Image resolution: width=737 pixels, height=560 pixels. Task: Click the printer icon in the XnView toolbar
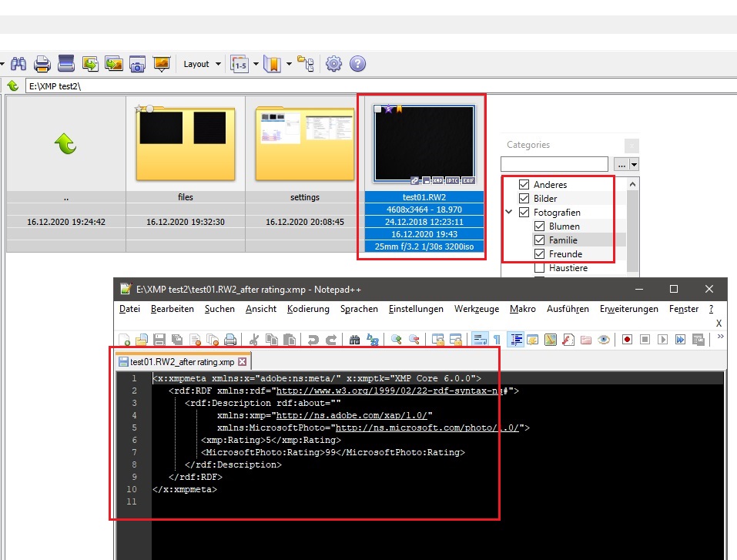(x=42, y=65)
